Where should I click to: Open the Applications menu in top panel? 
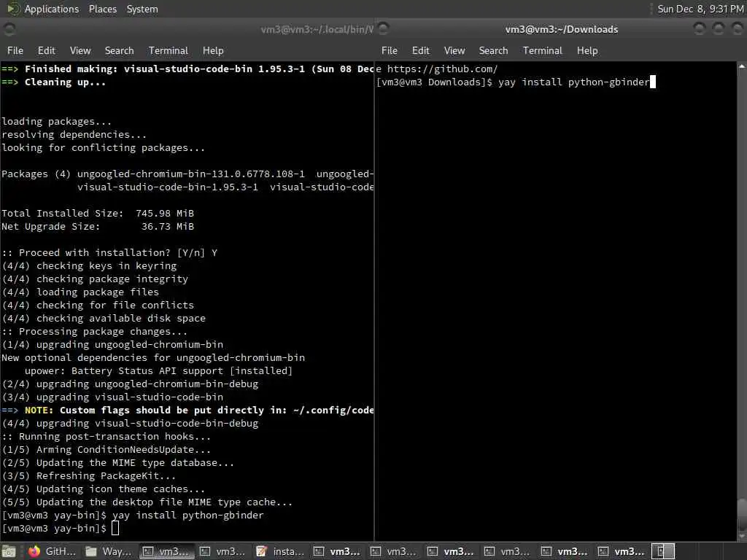[52, 9]
